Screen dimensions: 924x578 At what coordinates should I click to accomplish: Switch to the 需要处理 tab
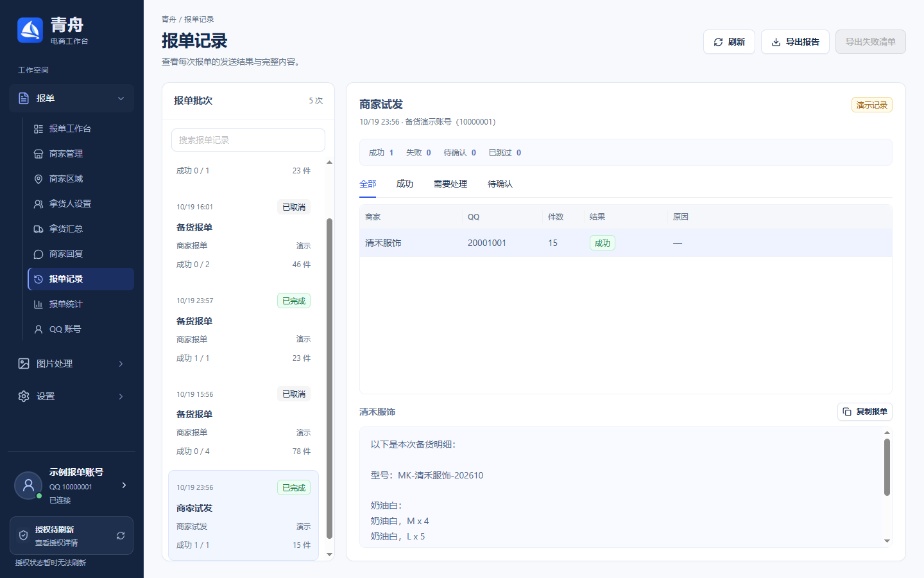click(450, 184)
